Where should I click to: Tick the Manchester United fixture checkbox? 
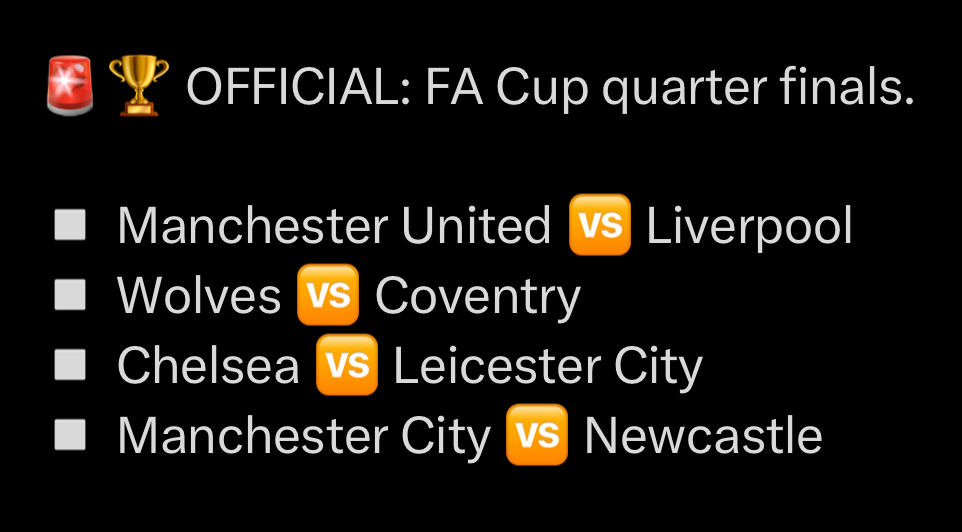point(69,225)
